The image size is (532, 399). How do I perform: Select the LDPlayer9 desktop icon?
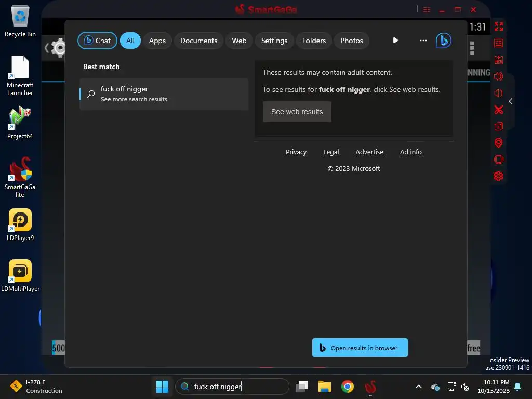[20, 224]
